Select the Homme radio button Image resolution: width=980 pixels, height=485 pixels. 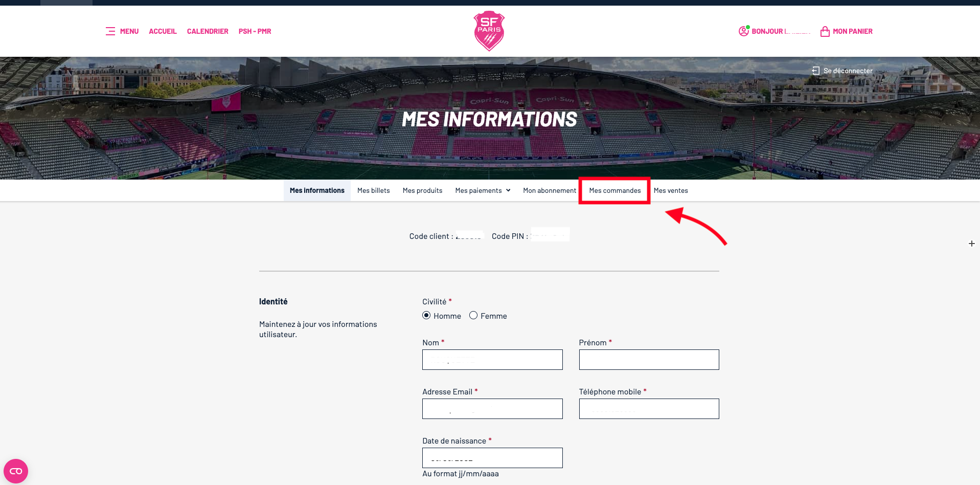(426, 316)
